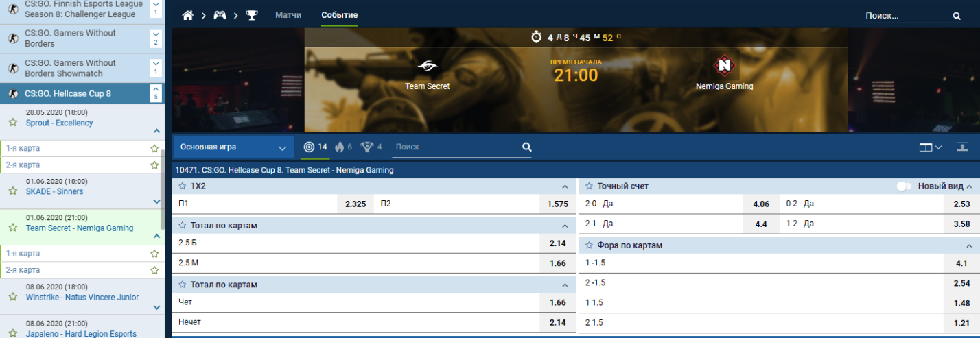The image size is (980, 338).
Task: Select CS:GO. Hellcase Cup 8 league
Action: (x=82, y=93)
